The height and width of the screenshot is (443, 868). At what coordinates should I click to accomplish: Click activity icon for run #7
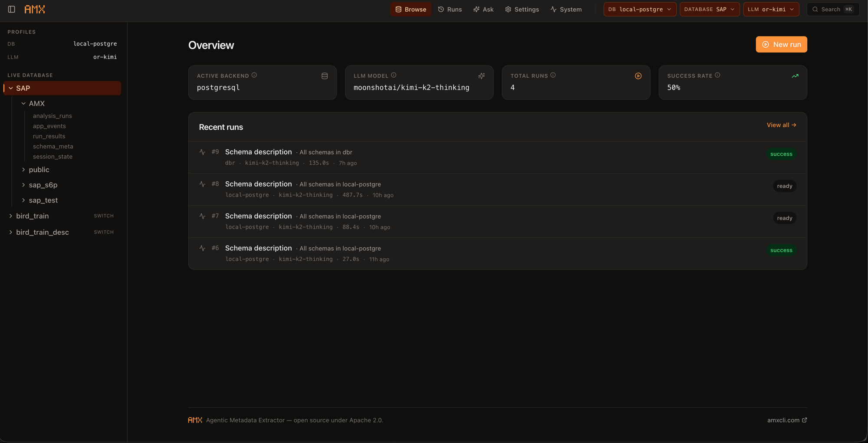coord(202,216)
